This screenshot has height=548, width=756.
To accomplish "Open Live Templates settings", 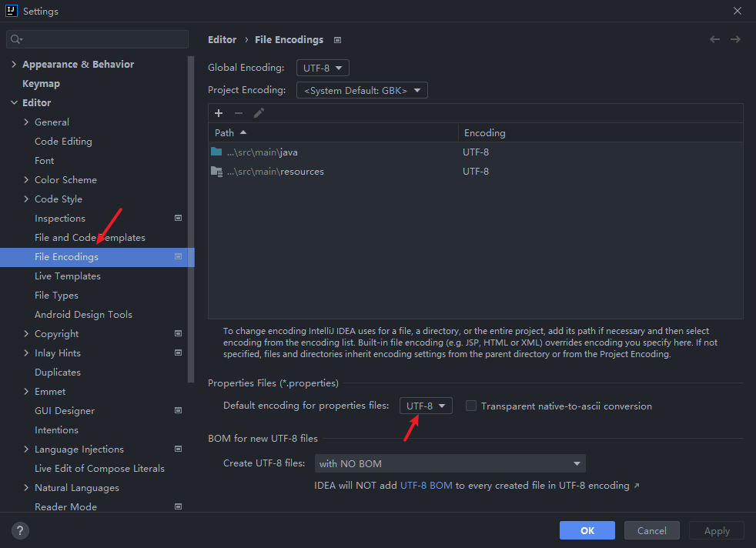I will [x=68, y=276].
